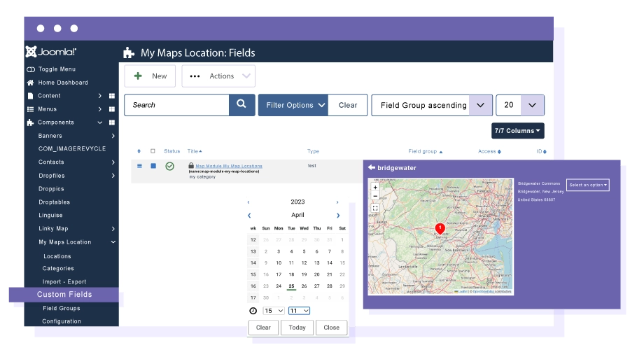Click the ordering sort arrows column header
The width and height of the screenshot is (644, 350).
click(139, 151)
